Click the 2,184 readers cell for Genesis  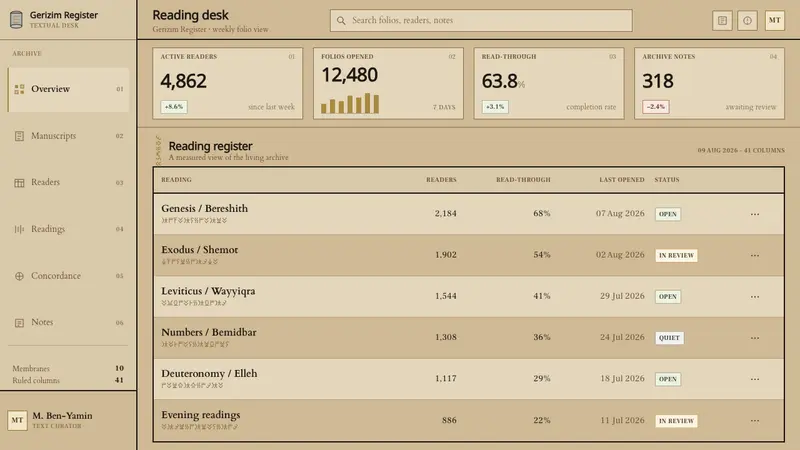(x=445, y=214)
